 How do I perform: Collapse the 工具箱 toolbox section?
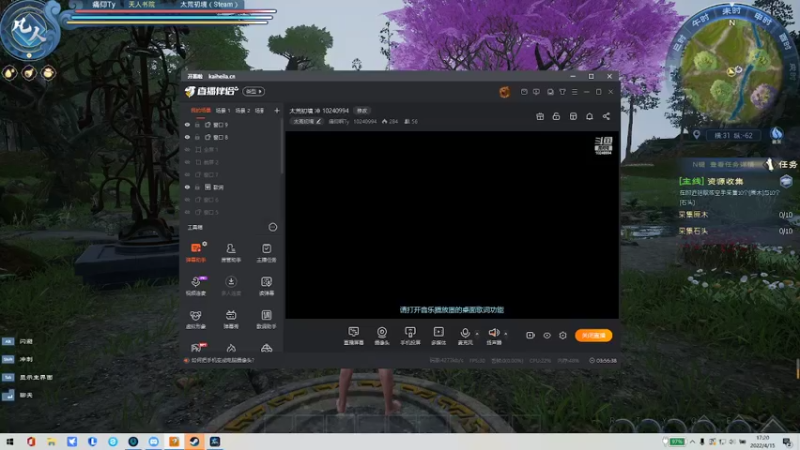click(273, 227)
